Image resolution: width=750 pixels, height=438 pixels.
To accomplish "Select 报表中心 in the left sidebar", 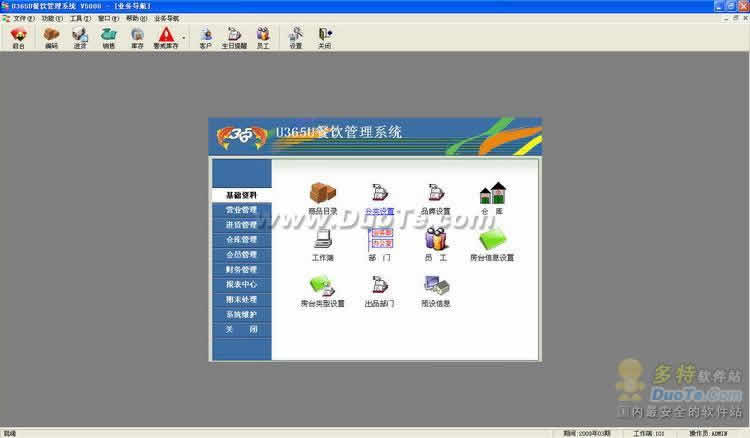I will tap(241, 284).
